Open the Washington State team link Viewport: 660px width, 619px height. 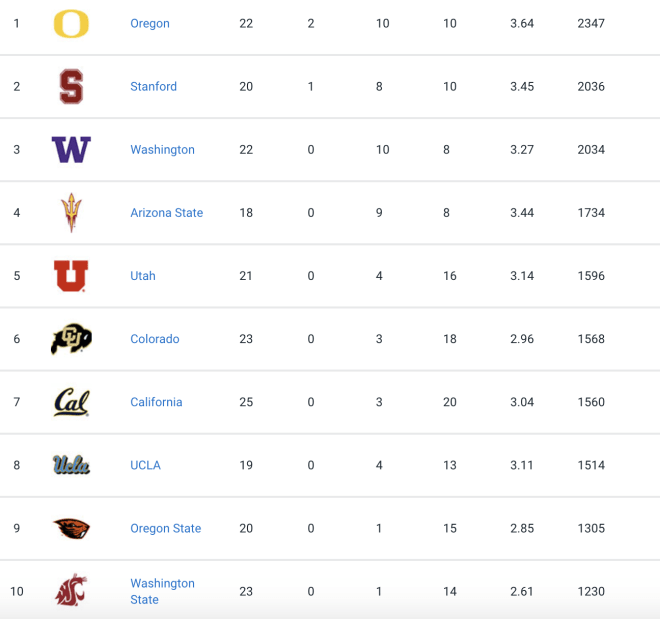(x=162, y=591)
